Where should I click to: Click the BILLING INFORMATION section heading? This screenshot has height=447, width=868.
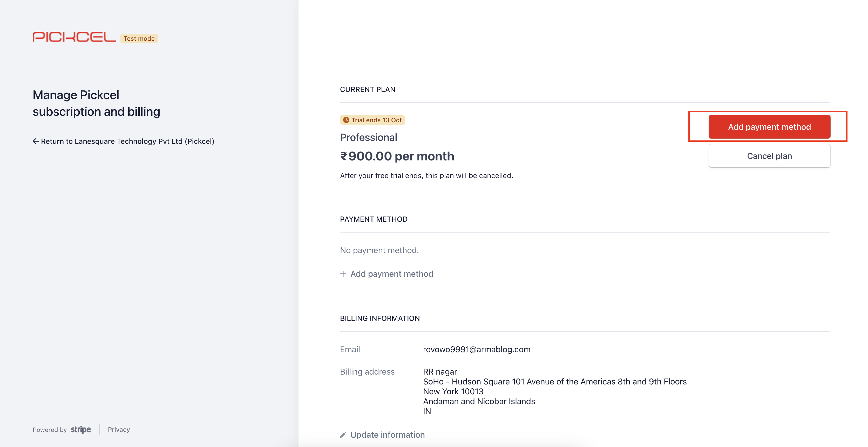coord(380,318)
